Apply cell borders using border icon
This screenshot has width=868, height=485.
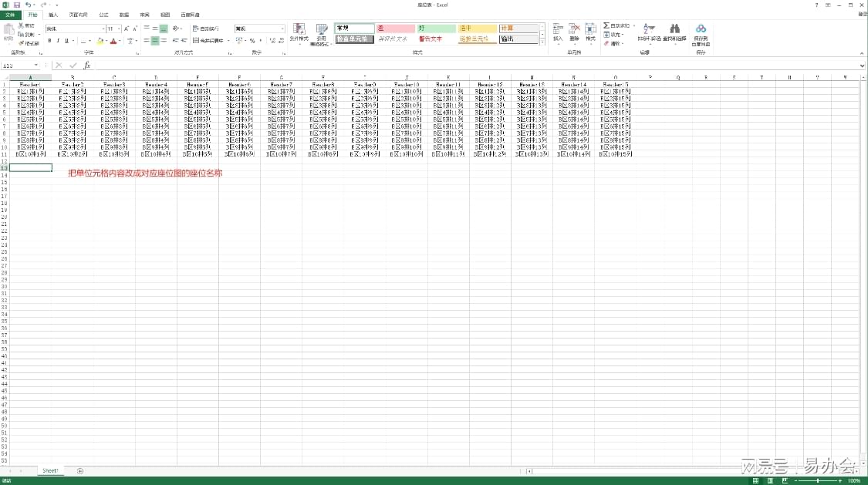click(83, 41)
